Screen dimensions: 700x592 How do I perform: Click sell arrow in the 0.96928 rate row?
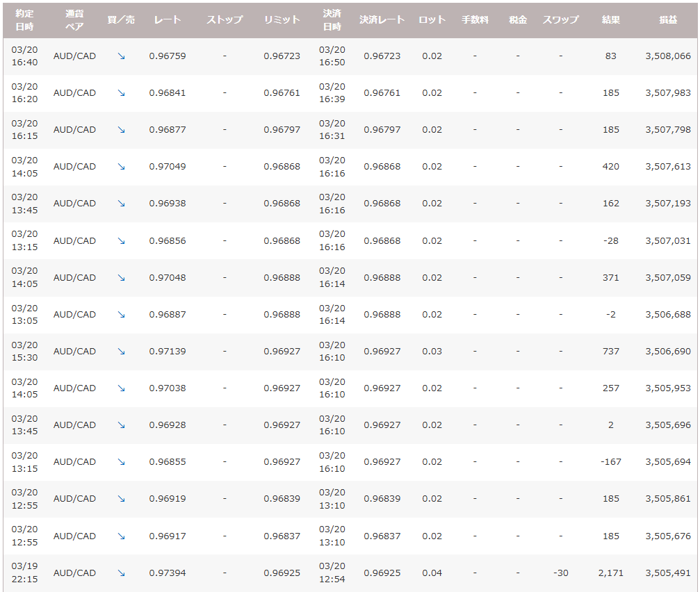coord(121,425)
